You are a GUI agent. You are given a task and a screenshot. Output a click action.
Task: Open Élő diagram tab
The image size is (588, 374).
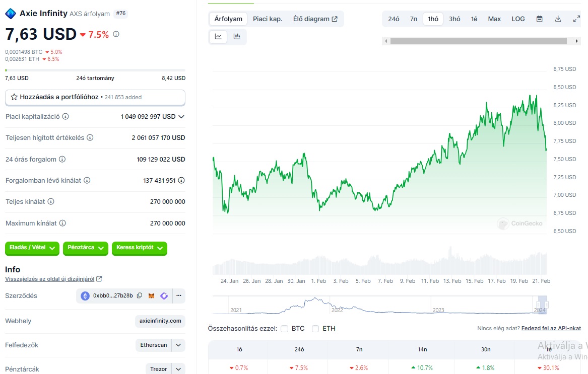point(315,19)
